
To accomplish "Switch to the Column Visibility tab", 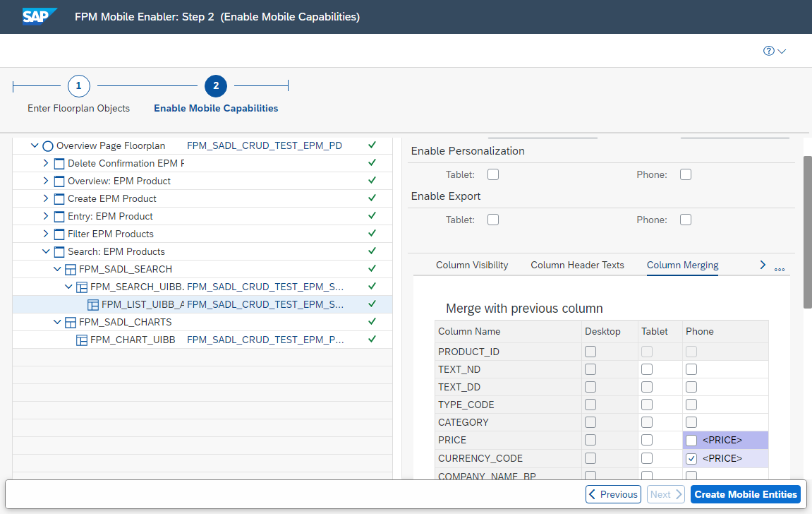I will (x=471, y=265).
